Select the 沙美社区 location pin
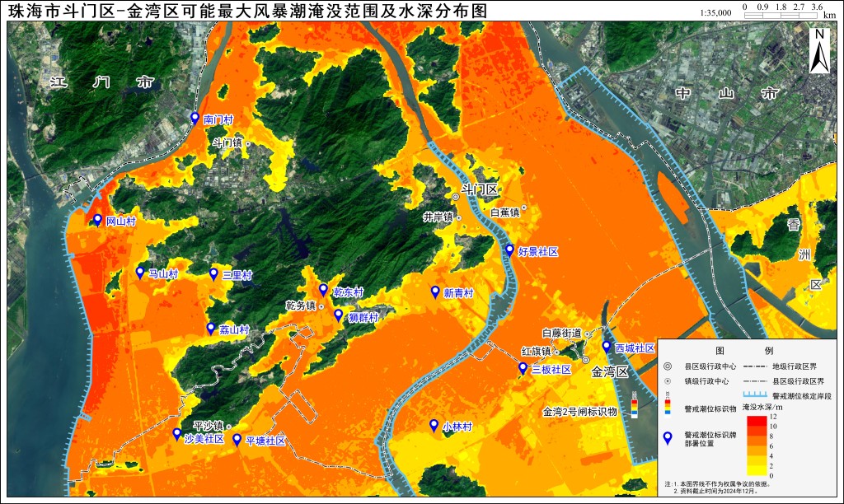The image size is (844, 504). (176, 434)
